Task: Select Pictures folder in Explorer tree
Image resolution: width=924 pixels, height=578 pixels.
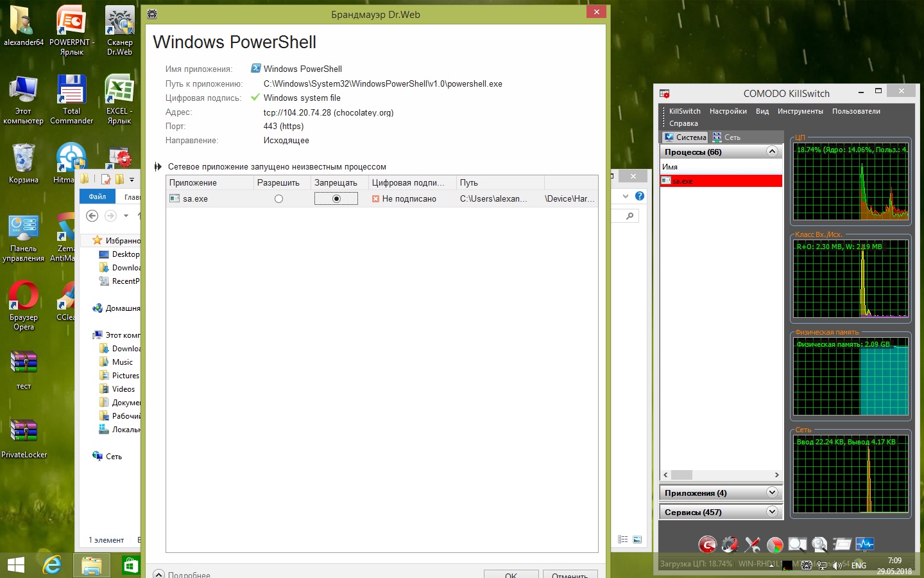Action: (119, 376)
